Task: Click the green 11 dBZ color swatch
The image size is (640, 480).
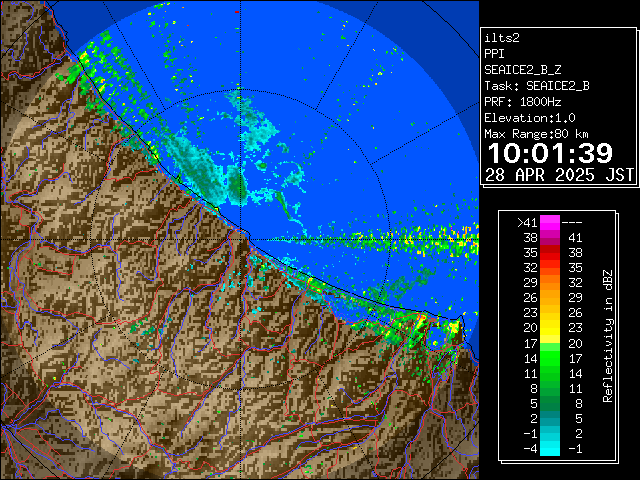Action: pyautogui.click(x=550, y=373)
